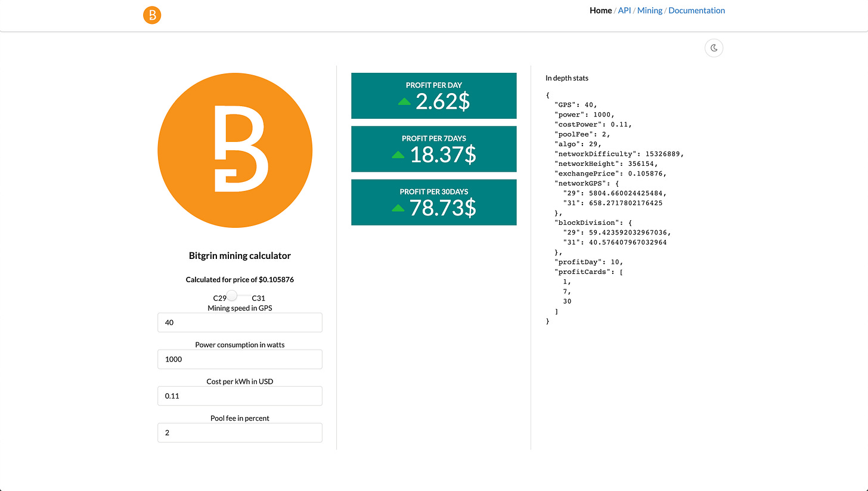Click the In depth stats heading
The height and width of the screenshot is (491, 868).
click(x=566, y=78)
